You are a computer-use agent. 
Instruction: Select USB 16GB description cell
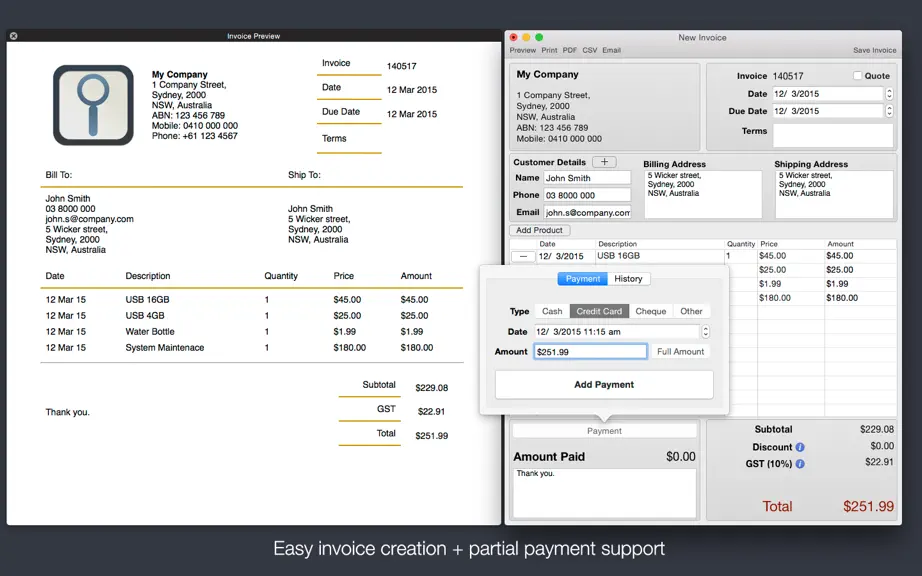click(660, 256)
